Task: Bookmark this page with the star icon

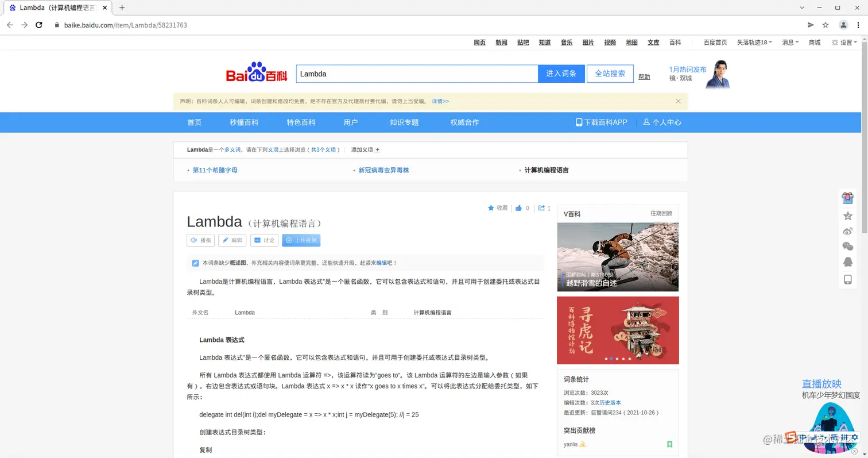Action: 826,25
